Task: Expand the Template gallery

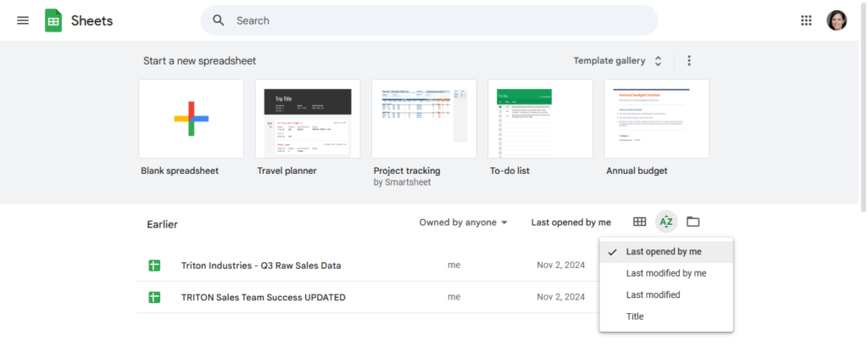Action: pyautogui.click(x=617, y=61)
